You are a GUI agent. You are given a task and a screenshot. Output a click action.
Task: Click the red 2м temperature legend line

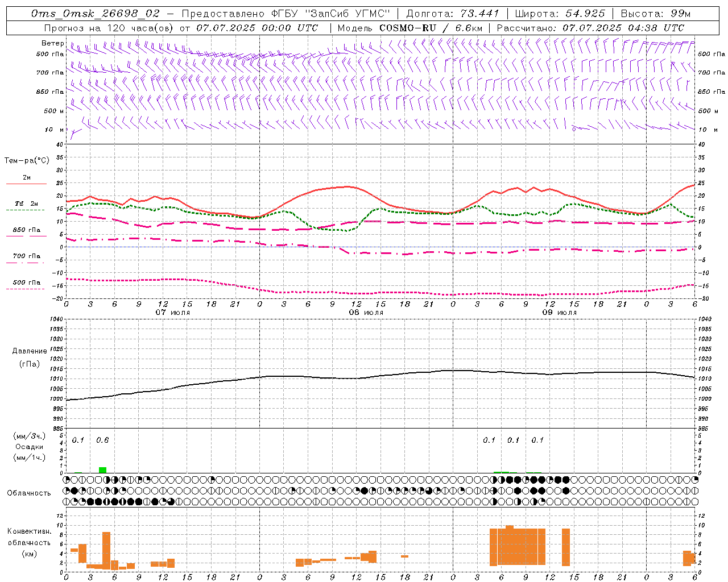point(26,184)
